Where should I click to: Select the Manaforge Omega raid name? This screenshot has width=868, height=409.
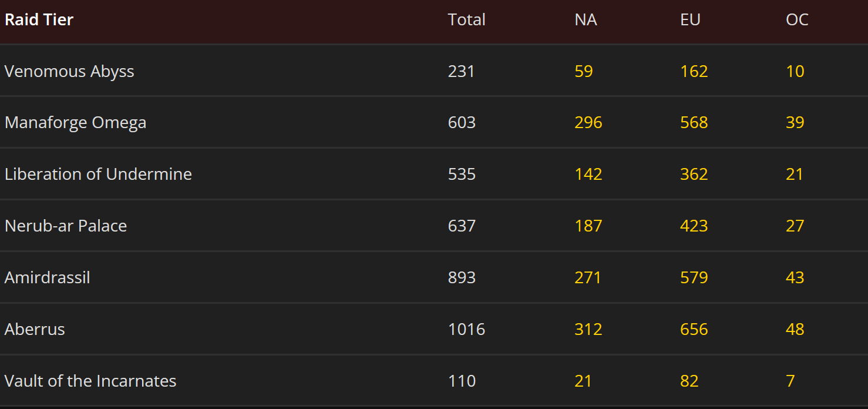(x=76, y=123)
